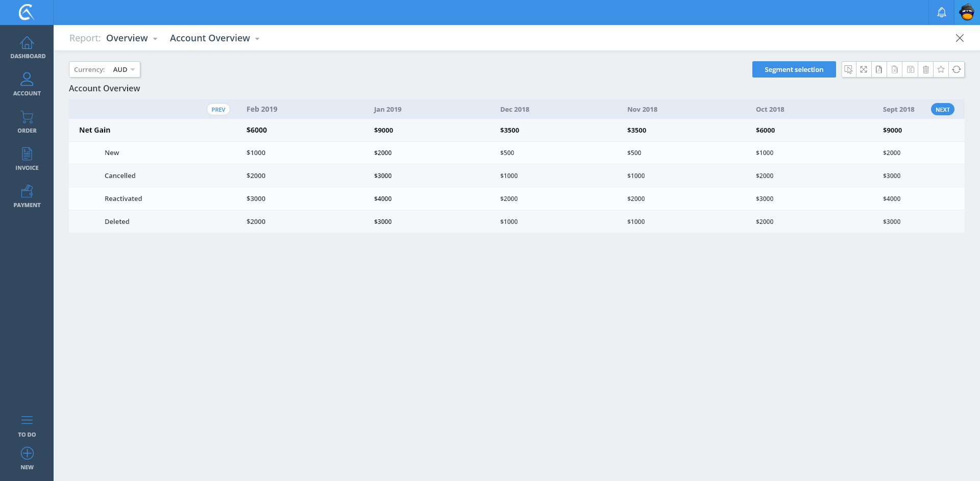
Task: Open the Invoice section in sidebar
Action: 27,159
